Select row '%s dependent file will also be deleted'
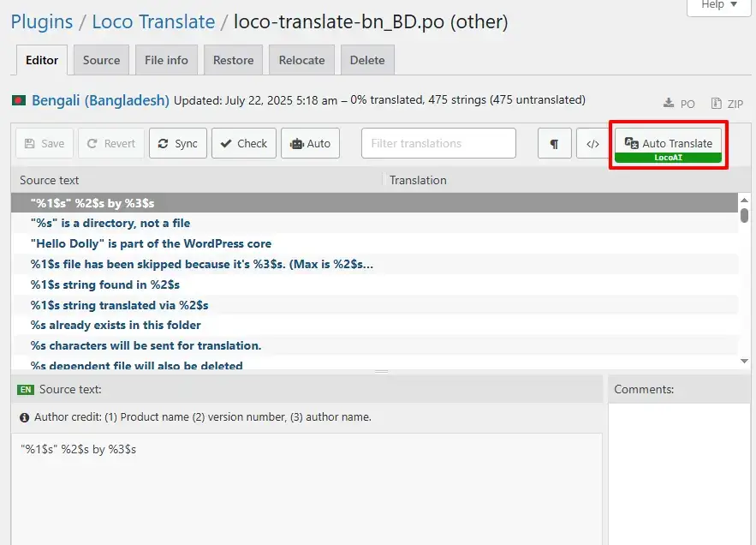 (375, 364)
